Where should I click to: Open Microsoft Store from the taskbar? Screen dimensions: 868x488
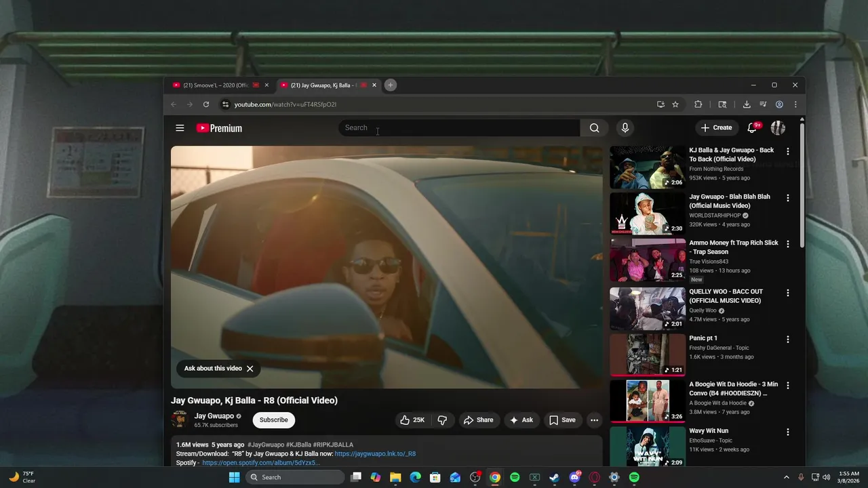pyautogui.click(x=435, y=477)
